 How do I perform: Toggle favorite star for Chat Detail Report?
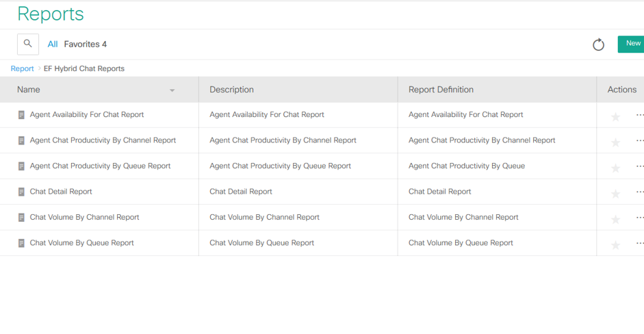click(x=615, y=194)
